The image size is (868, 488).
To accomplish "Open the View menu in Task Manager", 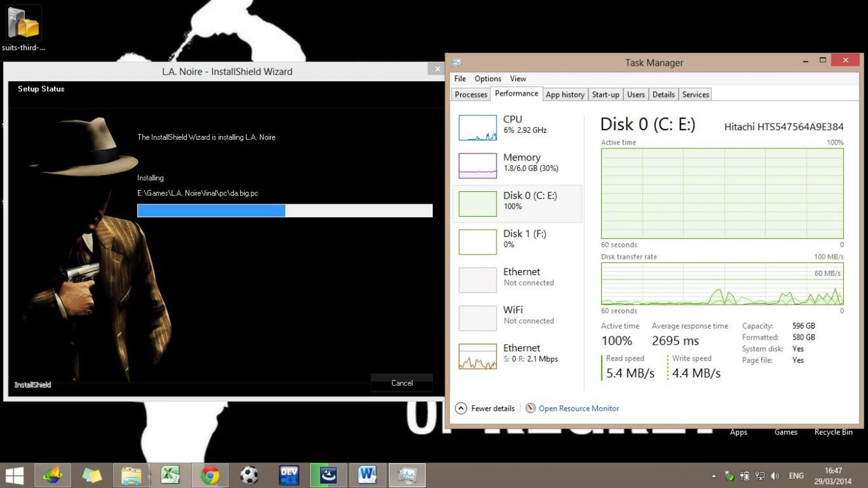I will point(518,79).
